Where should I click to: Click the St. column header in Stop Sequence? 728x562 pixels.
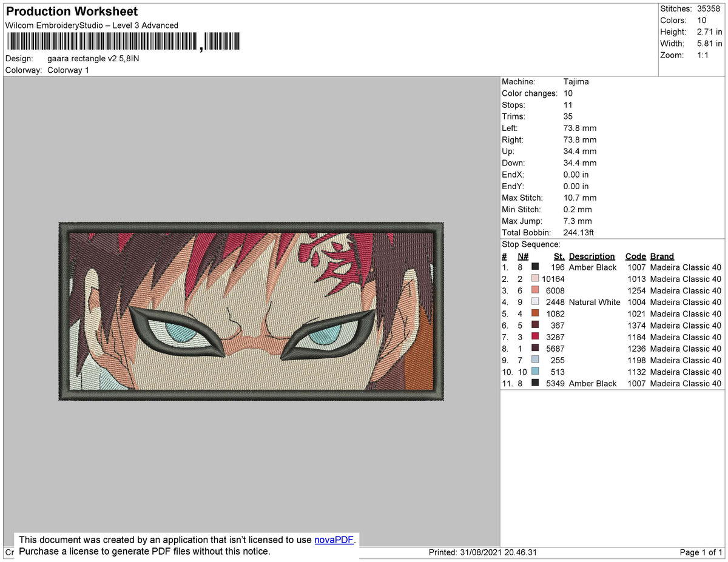[558, 256]
